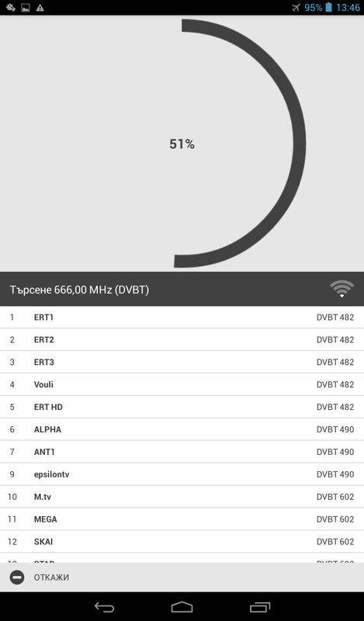
Task: Select the ERT2 channel entry
Action: click(182, 340)
